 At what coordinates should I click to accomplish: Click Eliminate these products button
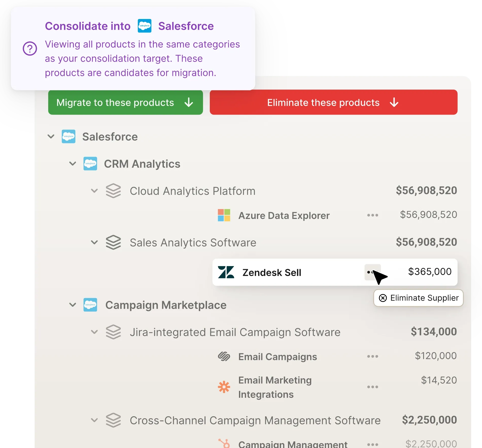(x=333, y=102)
